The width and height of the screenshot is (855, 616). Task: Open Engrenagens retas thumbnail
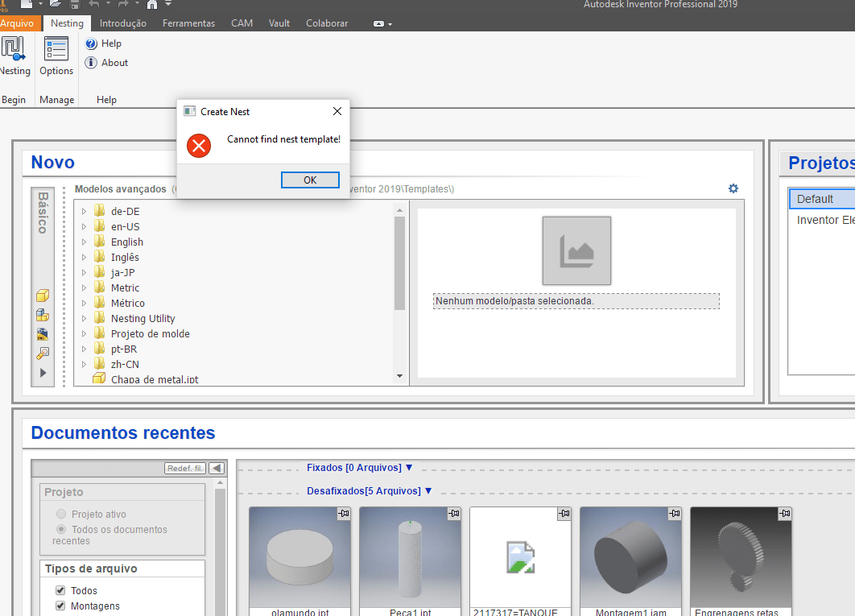tap(741, 557)
